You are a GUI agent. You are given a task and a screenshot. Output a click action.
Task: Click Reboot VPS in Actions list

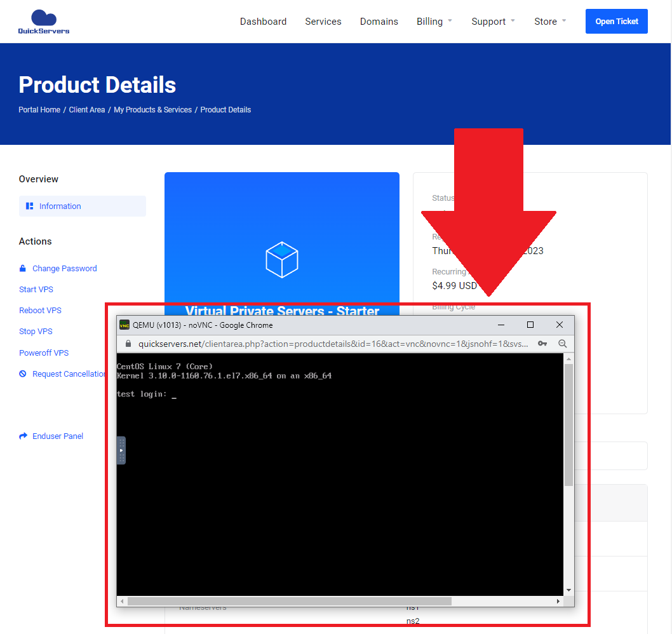tap(40, 311)
